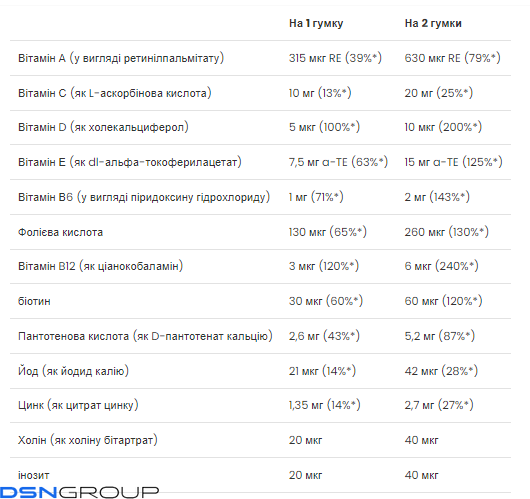This screenshot has width=530, height=499.
Task: Click the Вітамін B12 row label
Action: (x=100, y=266)
